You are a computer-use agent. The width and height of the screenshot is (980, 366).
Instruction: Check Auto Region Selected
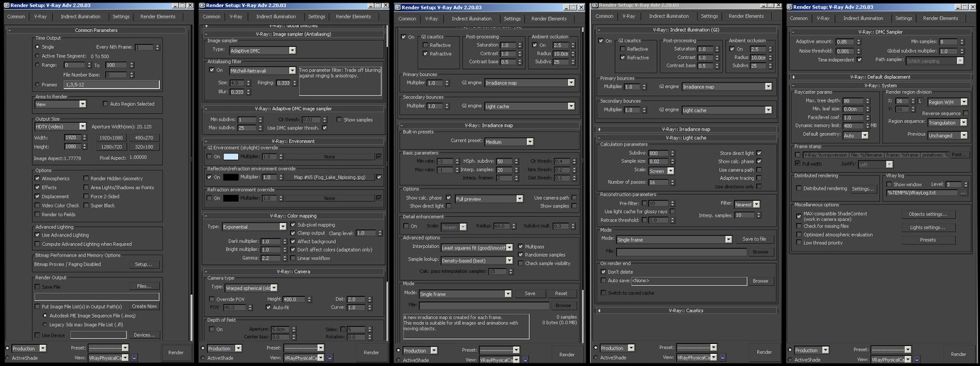pos(105,104)
